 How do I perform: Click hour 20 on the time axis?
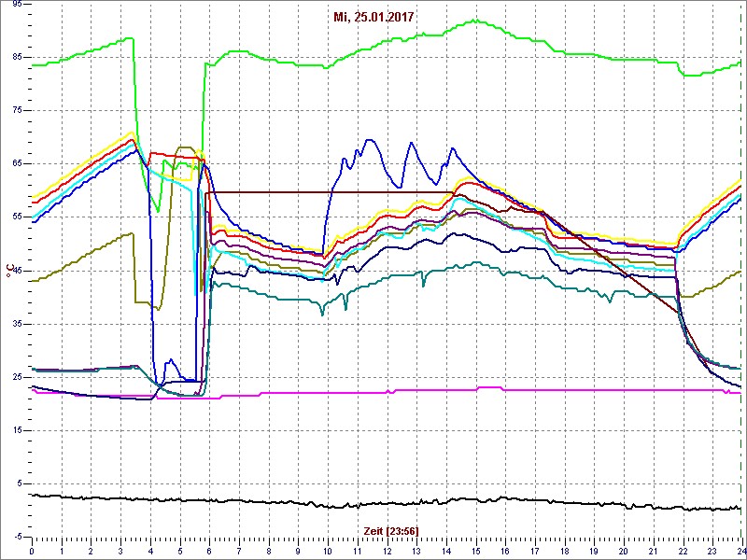623,549
